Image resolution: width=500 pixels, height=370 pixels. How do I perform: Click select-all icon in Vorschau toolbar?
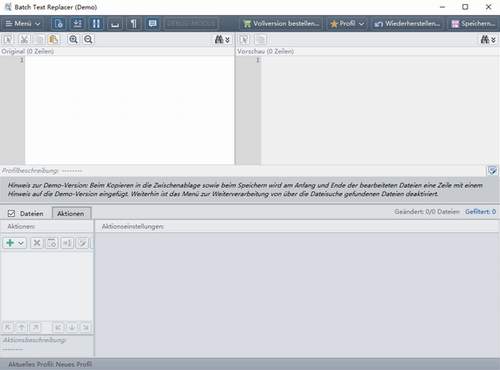pyautogui.click(x=244, y=40)
